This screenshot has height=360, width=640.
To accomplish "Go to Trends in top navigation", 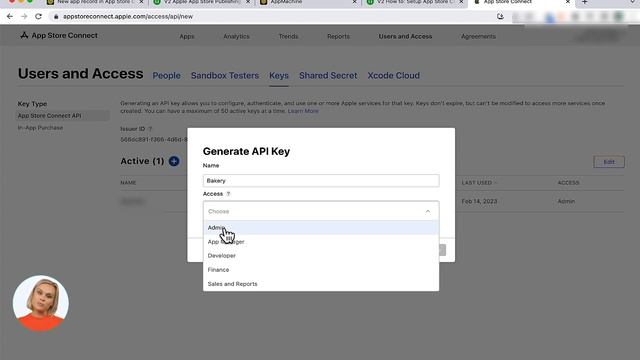I will [288, 36].
